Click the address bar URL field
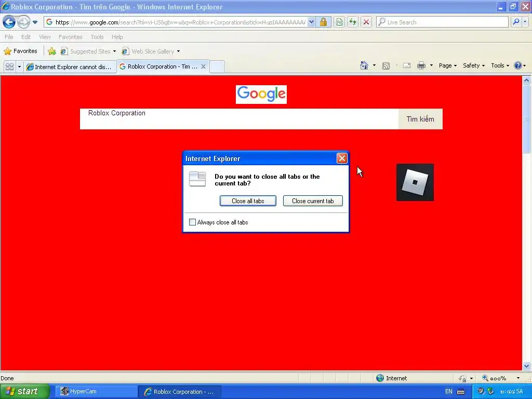 click(x=176, y=22)
